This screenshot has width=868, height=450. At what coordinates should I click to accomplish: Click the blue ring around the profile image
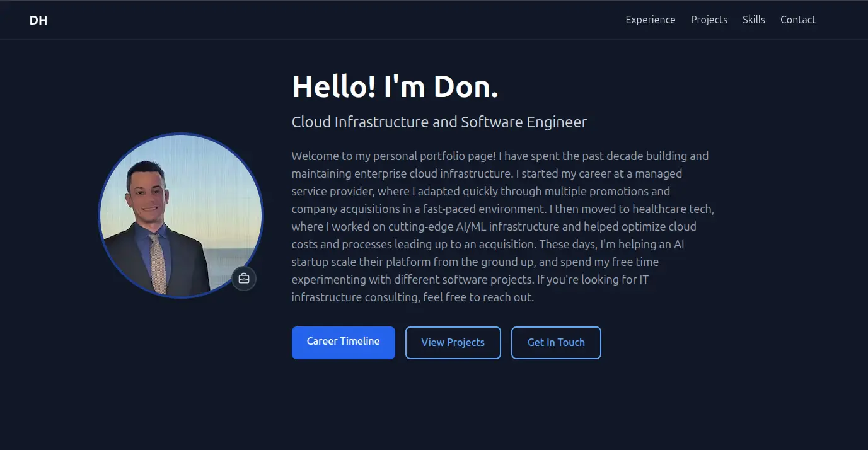181,135
